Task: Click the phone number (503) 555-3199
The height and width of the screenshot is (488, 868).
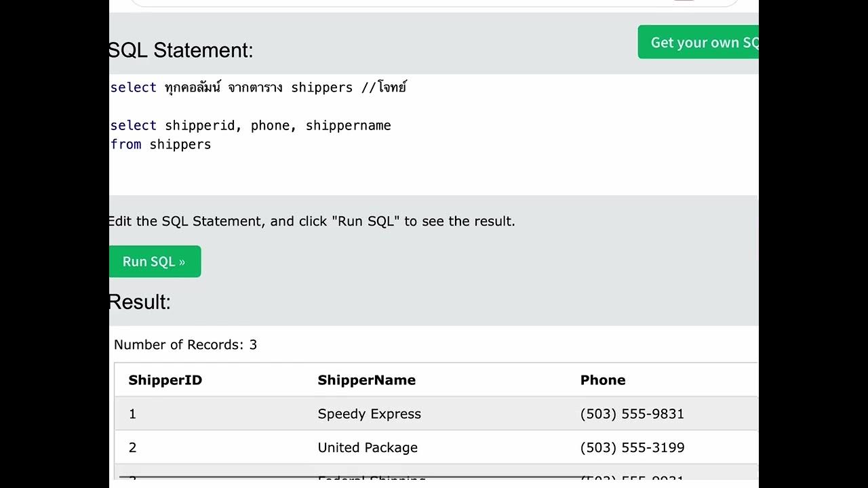Action: point(631,448)
